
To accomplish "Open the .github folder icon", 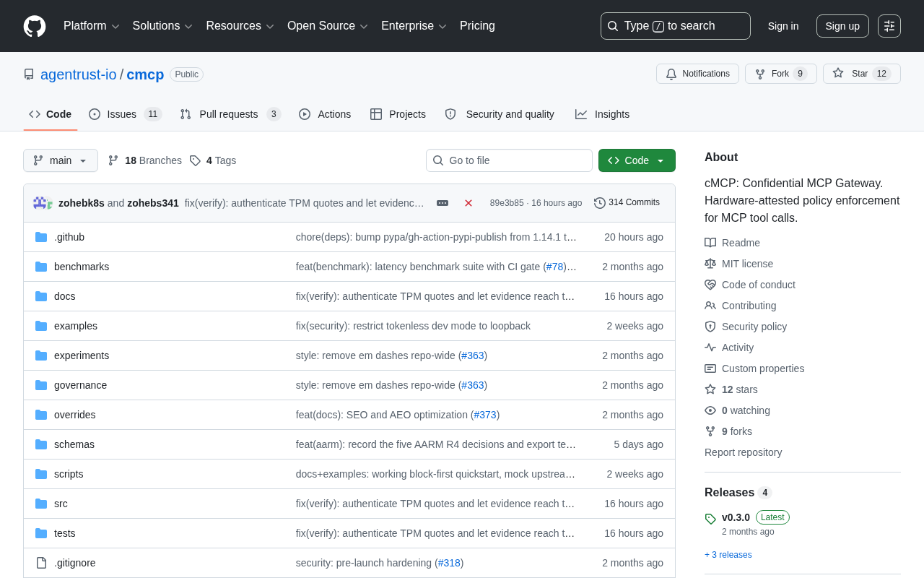I will (x=41, y=237).
